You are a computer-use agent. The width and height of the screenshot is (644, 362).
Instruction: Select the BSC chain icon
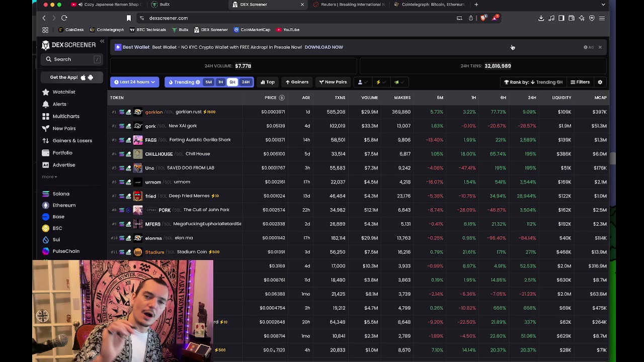coord(46,228)
